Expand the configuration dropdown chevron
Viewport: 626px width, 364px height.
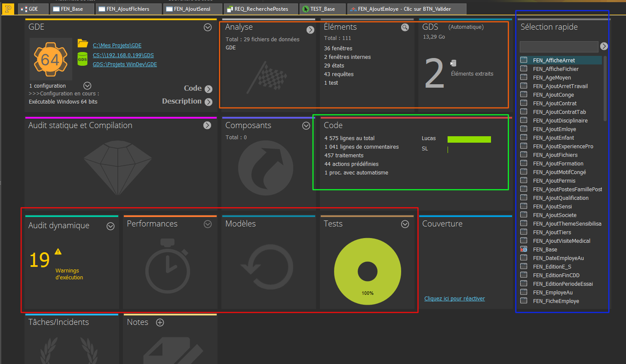tap(87, 86)
